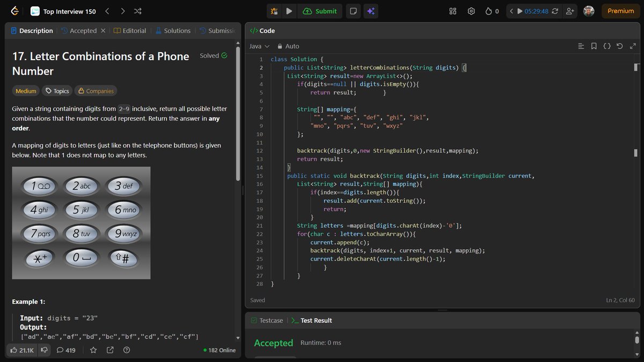644x362 pixels.
Task: Switch to the Editorial tab
Action: coord(130,31)
